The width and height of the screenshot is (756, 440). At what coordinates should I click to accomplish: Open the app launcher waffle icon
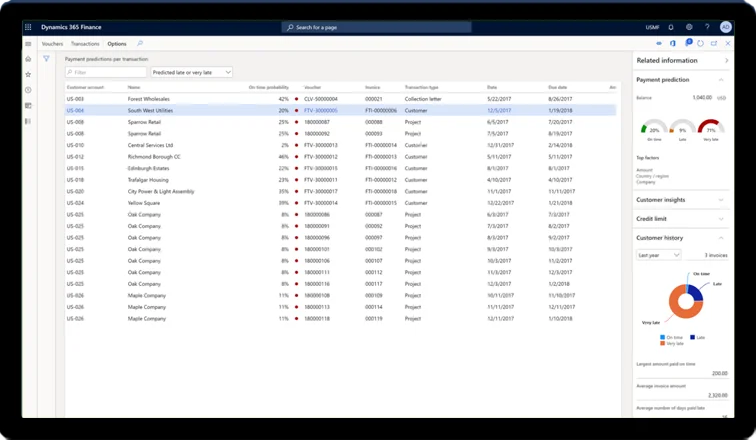tap(30, 27)
